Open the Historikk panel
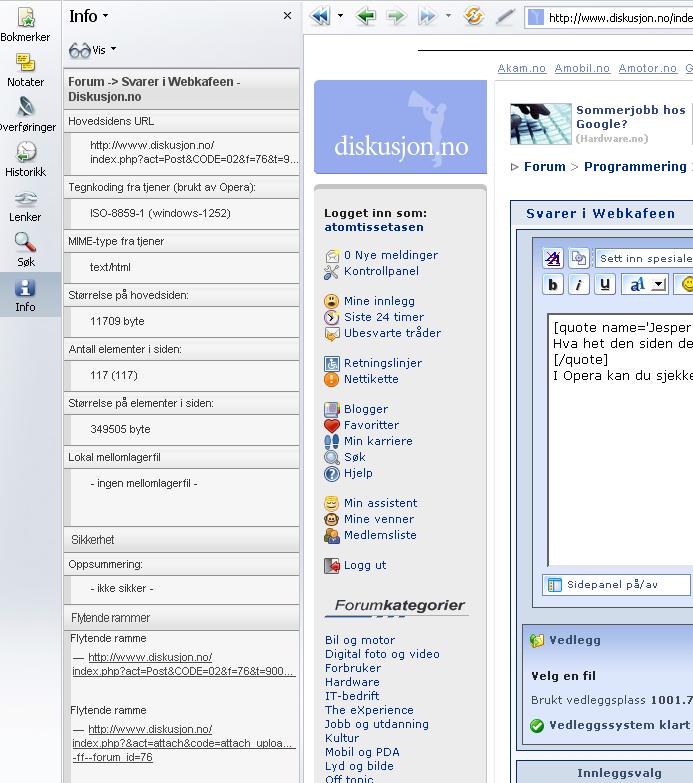Screen dimensions: 693x783 [x=25, y=160]
